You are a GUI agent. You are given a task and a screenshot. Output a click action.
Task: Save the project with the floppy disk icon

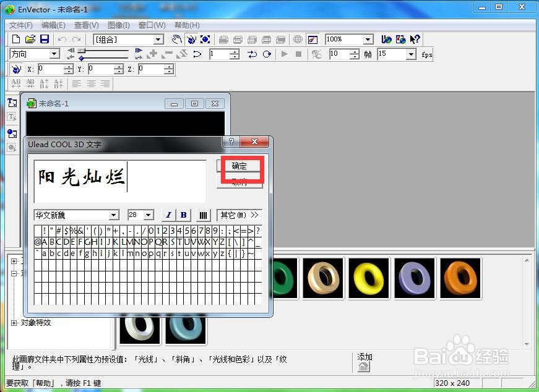(45, 39)
